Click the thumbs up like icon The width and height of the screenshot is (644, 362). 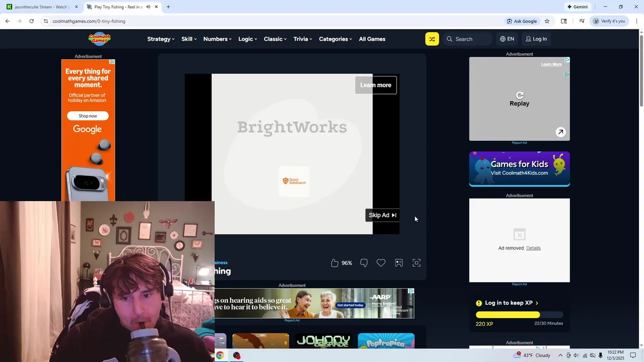pos(335,263)
